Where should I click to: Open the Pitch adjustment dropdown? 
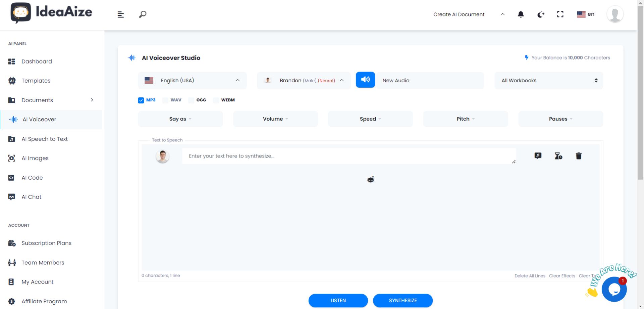(x=465, y=119)
